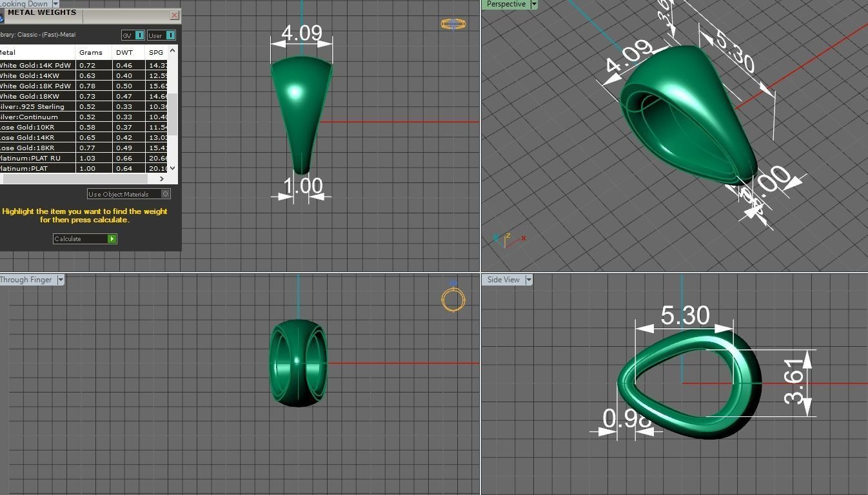Click the metal list scroll-down arrow
The height and width of the screenshot is (495, 868).
pyautogui.click(x=172, y=168)
